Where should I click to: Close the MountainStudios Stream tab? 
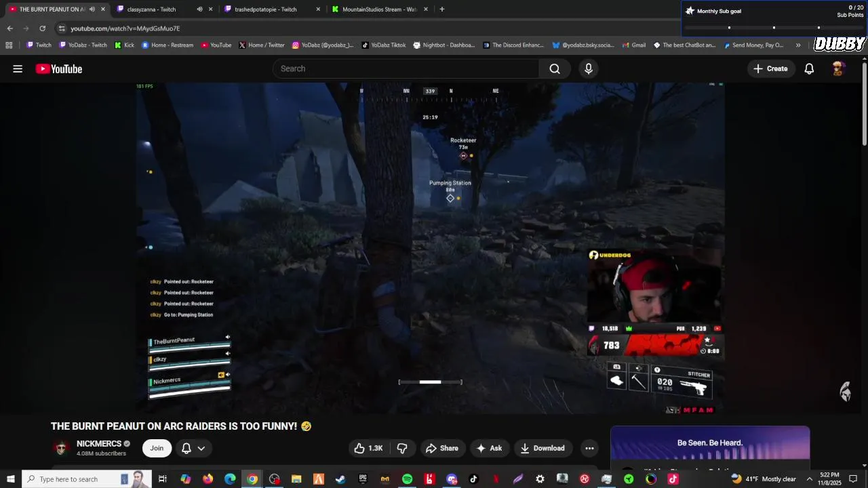(x=426, y=9)
